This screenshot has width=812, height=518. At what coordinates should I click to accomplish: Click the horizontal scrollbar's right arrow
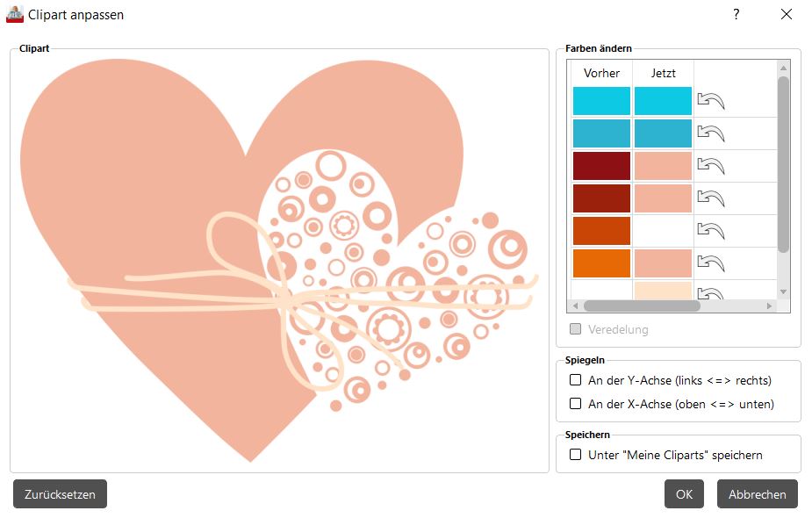770,306
